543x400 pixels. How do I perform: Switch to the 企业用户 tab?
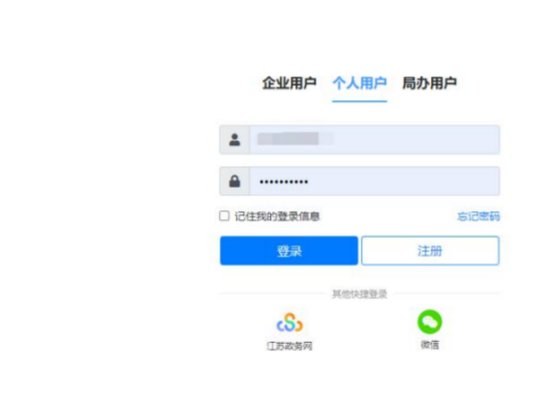(x=289, y=83)
